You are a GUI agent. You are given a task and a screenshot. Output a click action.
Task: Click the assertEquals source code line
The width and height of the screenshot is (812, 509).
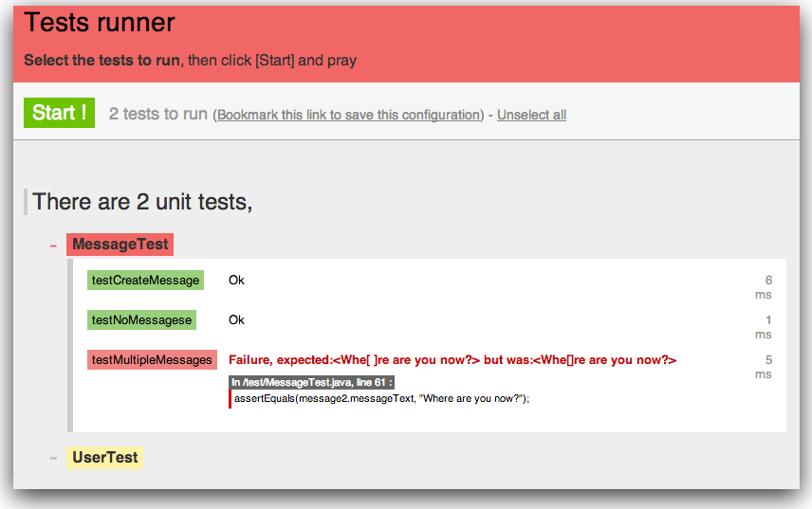381,398
